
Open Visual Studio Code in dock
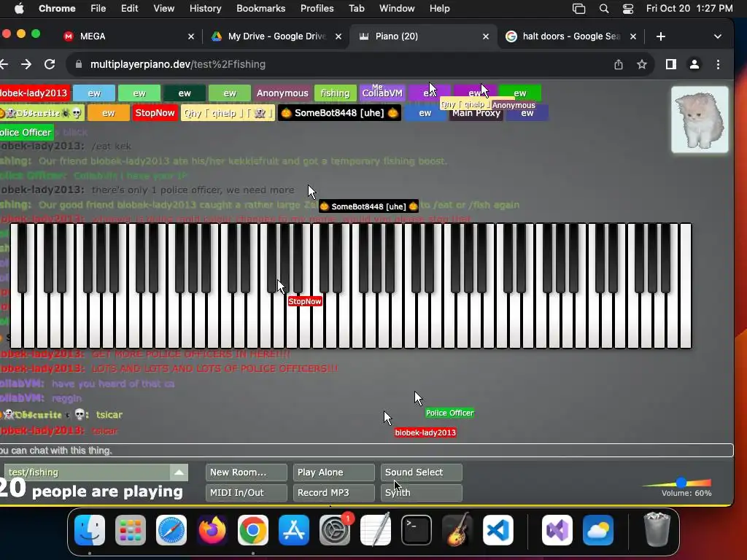(498, 530)
